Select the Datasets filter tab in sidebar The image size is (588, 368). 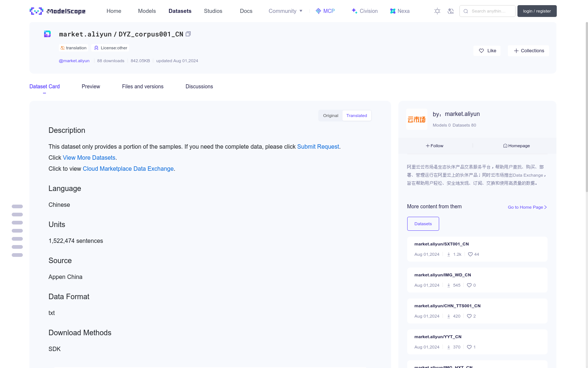423,224
